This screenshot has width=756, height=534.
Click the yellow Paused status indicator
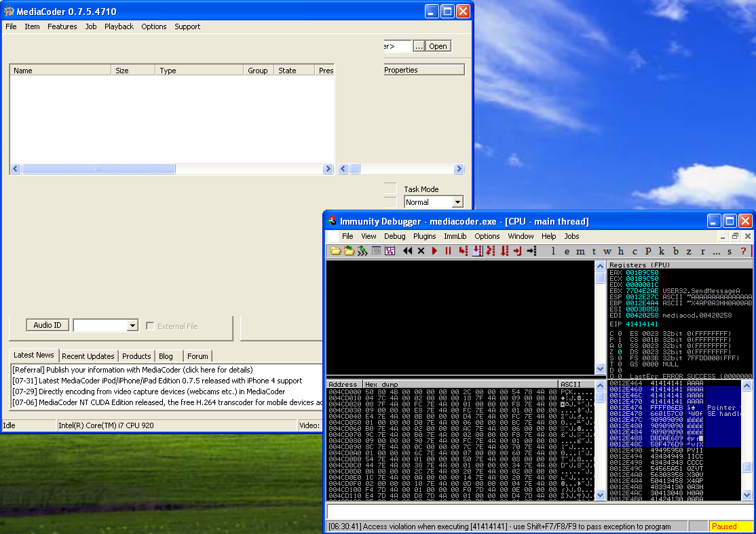point(730,527)
